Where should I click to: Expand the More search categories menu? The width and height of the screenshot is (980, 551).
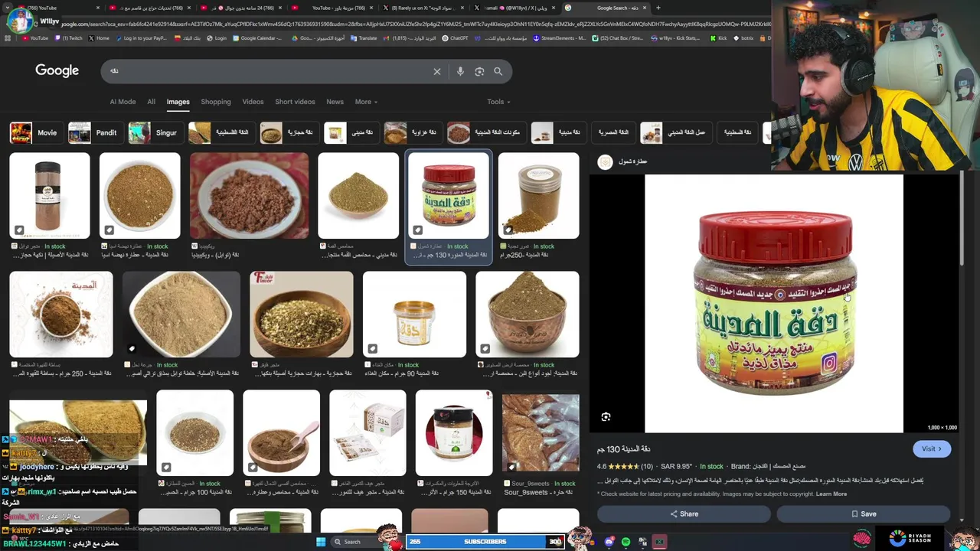[x=366, y=102]
